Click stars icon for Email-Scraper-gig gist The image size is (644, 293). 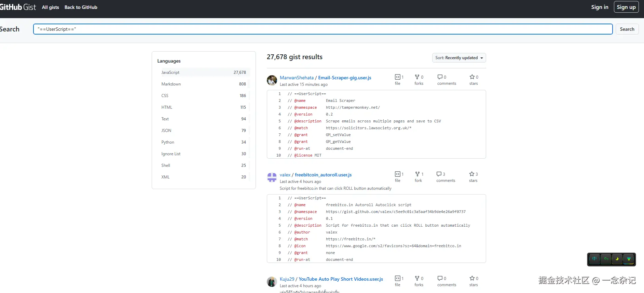pos(472,77)
